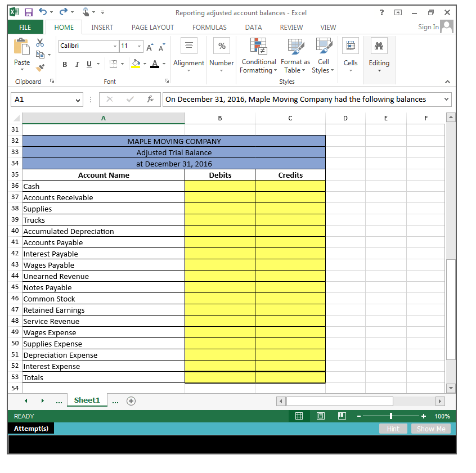The width and height of the screenshot is (476, 473).
Task: Switch to Page Break Preview
Action: click(x=342, y=416)
